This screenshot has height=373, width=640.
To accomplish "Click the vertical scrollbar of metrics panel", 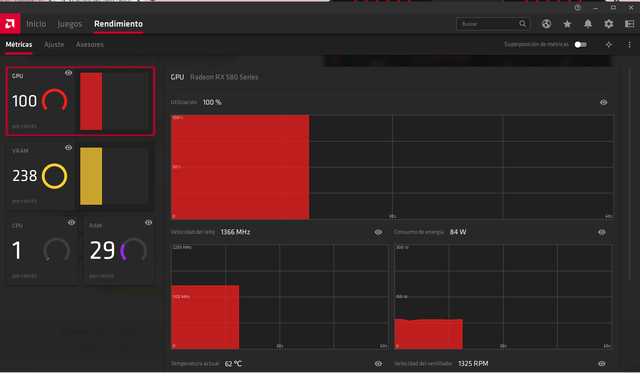I will (629, 175).
